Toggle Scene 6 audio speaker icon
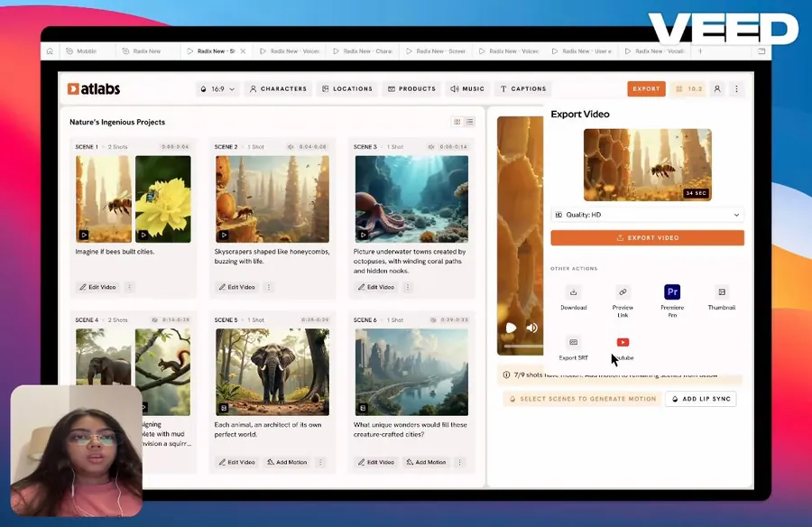Screen dimensions: 812x527 pos(433,320)
